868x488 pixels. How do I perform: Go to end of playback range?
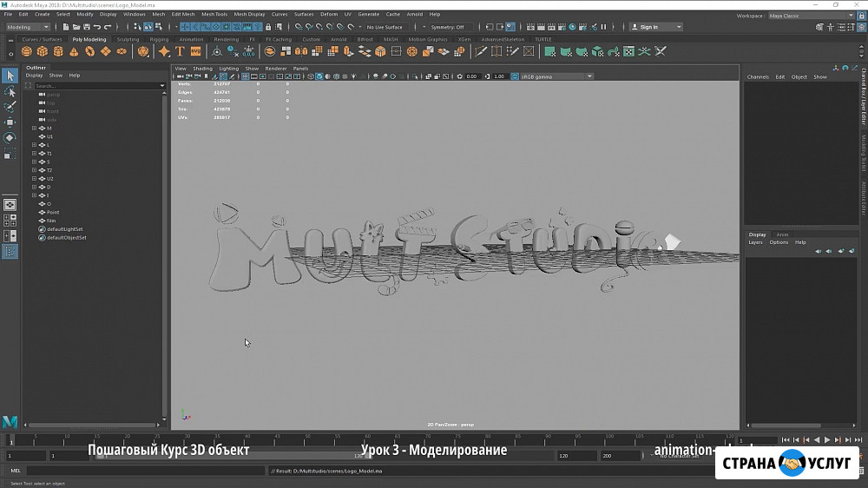tap(858, 440)
